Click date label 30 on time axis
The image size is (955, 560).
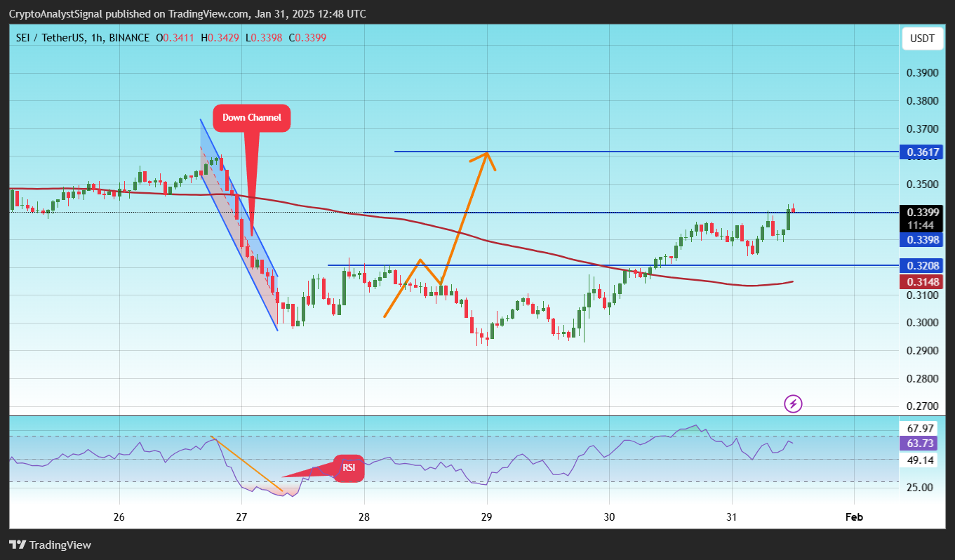[x=609, y=516]
